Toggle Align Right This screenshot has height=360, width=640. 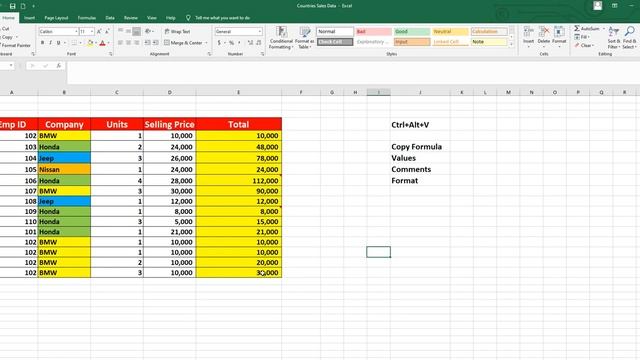click(136, 43)
